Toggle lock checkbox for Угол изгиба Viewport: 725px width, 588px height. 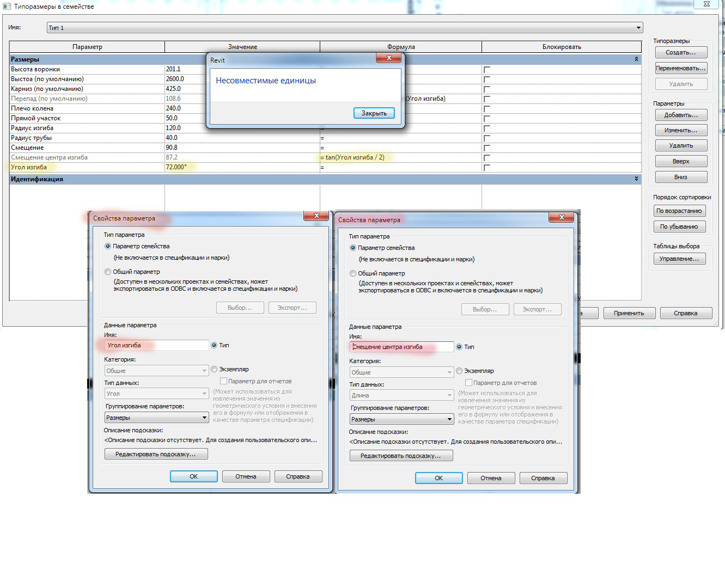[x=487, y=168]
